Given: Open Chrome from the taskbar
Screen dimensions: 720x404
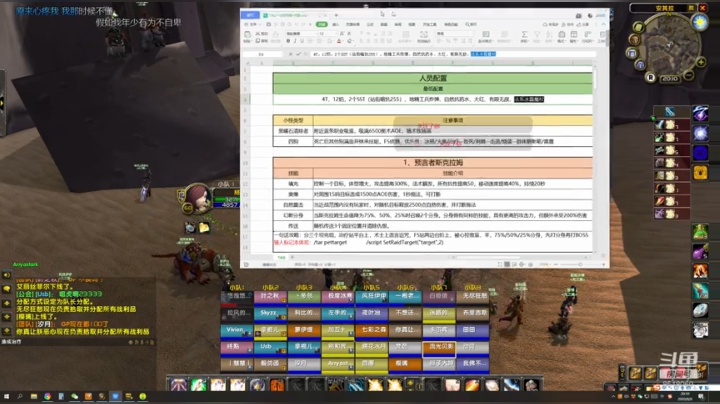Looking at the screenshot, I should pos(47,396).
